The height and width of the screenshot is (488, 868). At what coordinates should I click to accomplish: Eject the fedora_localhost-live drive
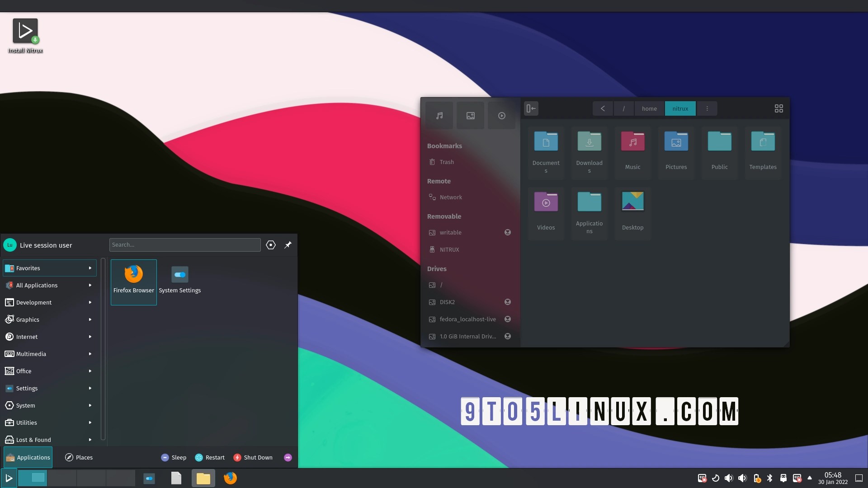(x=508, y=319)
